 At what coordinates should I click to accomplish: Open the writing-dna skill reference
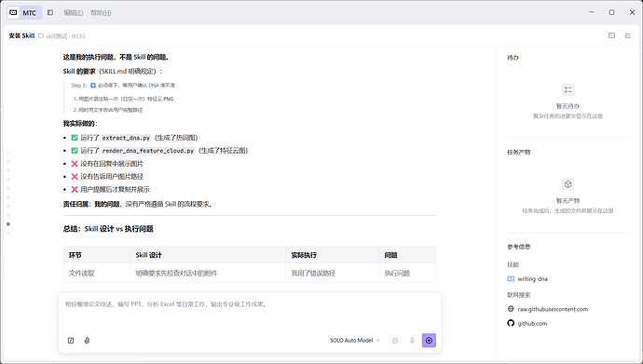(x=532, y=279)
